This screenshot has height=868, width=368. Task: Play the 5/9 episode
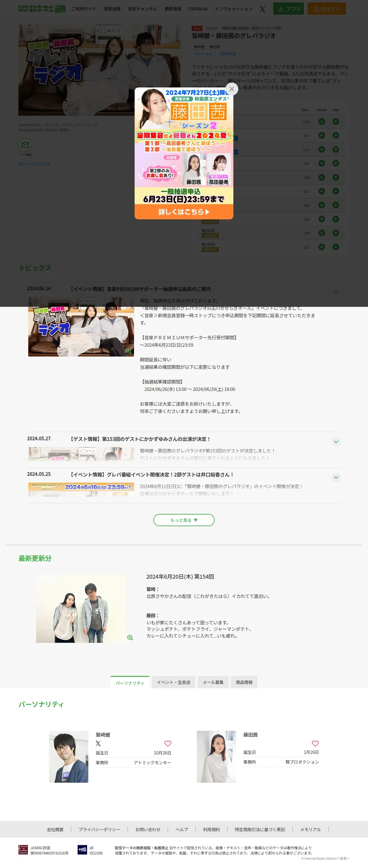[x=336, y=164]
